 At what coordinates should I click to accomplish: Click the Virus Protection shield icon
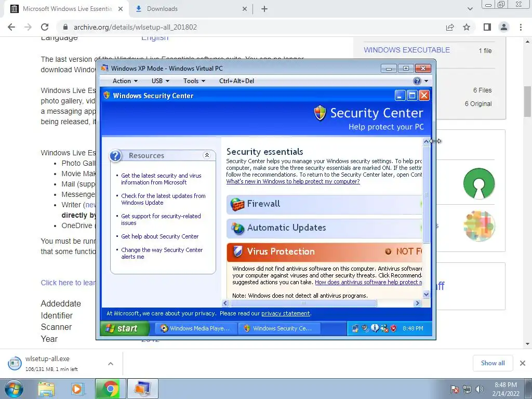[x=238, y=252]
